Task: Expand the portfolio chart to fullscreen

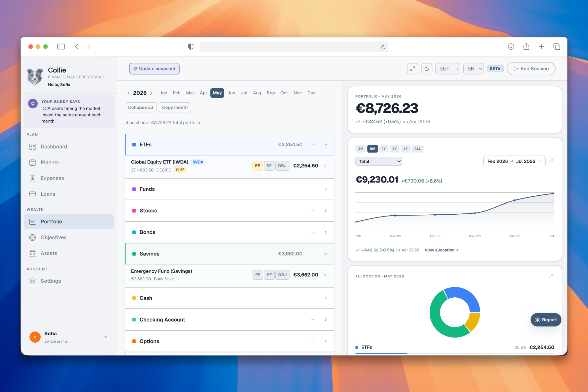Action: tap(551, 161)
